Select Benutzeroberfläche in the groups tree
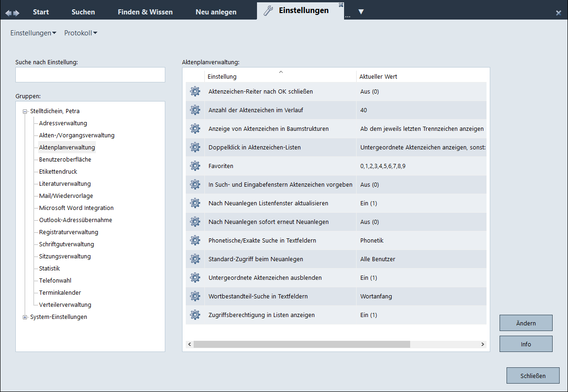Image resolution: width=568 pixels, height=392 pixels. [65, 160]
